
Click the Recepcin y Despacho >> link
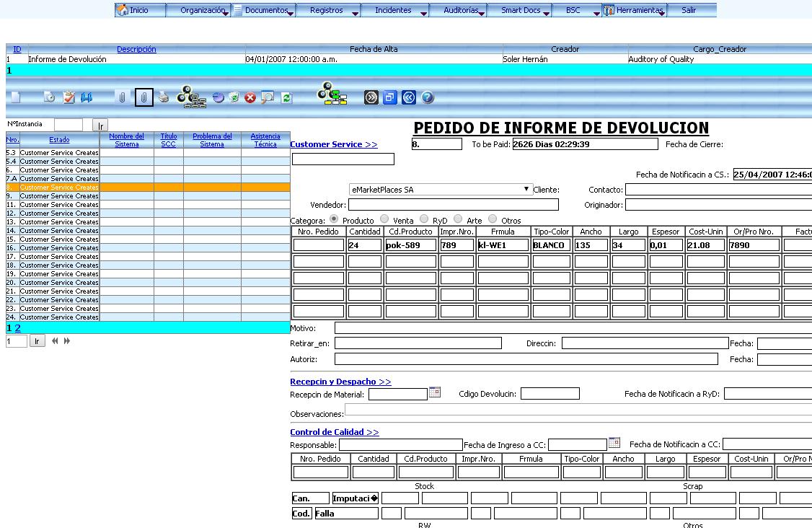pos(341,382)
